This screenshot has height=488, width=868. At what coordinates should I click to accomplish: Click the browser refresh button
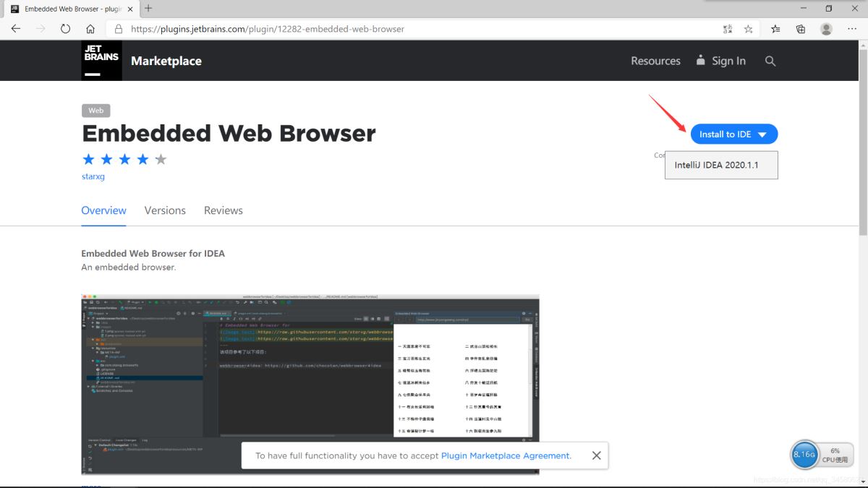[65, 29]
